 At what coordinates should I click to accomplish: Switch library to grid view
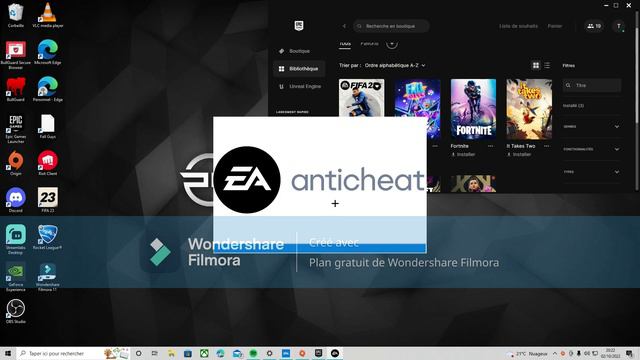pyautogui.click(x=536, y=65)
